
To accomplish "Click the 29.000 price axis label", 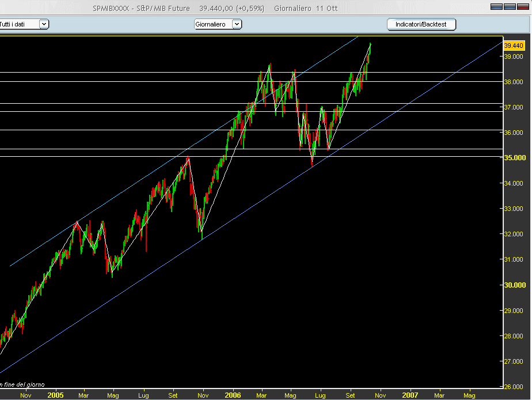I will [514, 311].
